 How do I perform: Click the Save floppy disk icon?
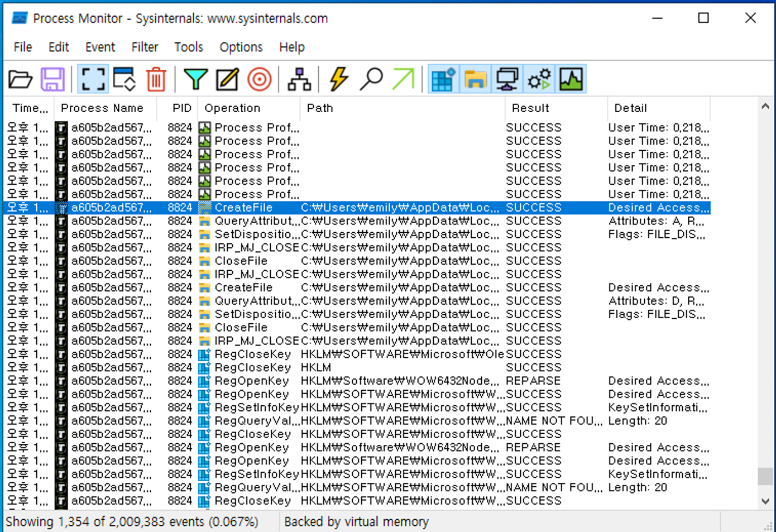52,79
